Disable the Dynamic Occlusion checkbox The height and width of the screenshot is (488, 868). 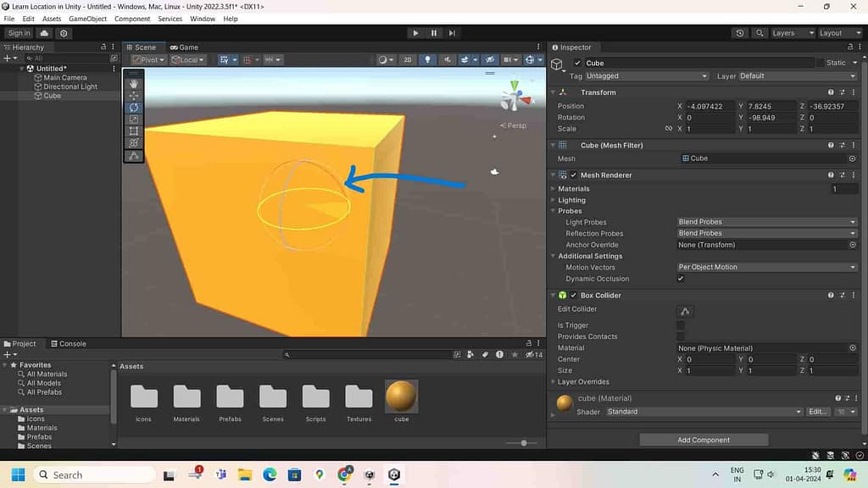pyautogui.click(x=681, y=279)
